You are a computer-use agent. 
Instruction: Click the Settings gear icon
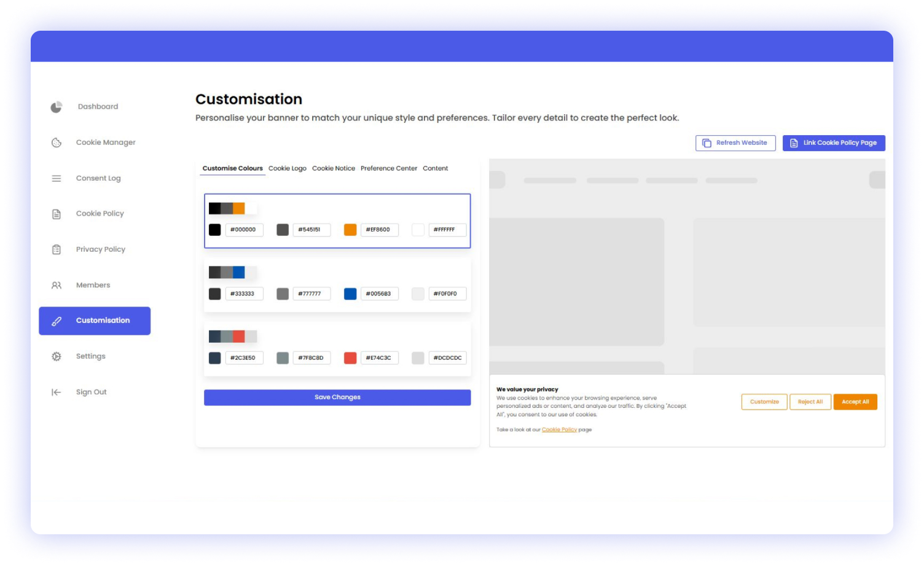[x=57, y=356]
